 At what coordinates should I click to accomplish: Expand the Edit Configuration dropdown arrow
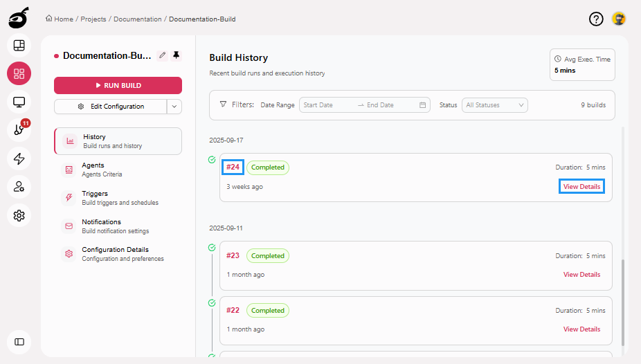pos(174,107)
